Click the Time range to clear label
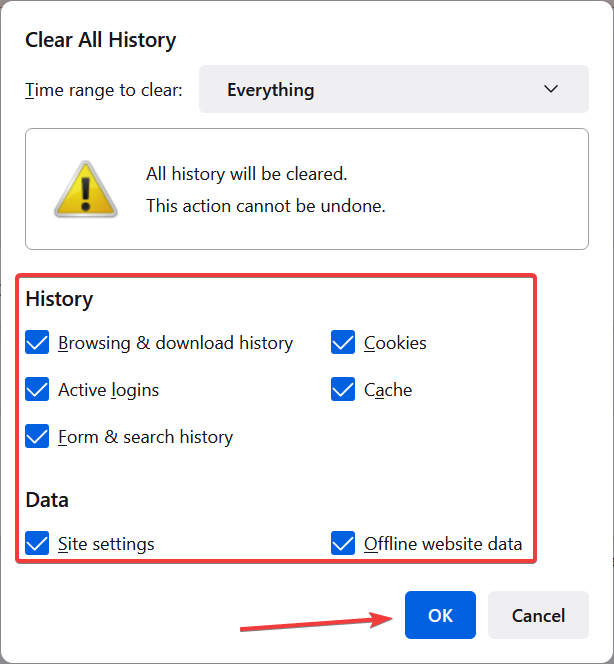This screenshot has height=664, width=614. click(x=104, y=90)
